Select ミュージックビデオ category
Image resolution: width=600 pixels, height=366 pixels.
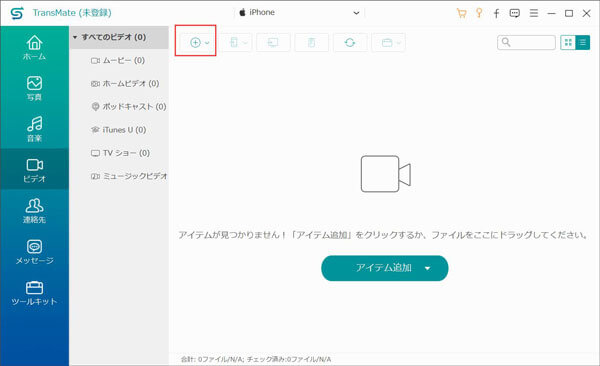(129, 176)
